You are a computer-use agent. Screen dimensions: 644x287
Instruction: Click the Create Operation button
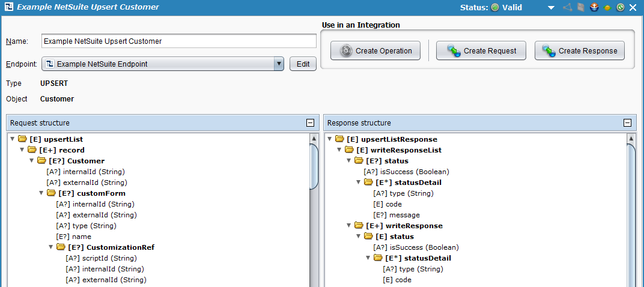point(376,51)
